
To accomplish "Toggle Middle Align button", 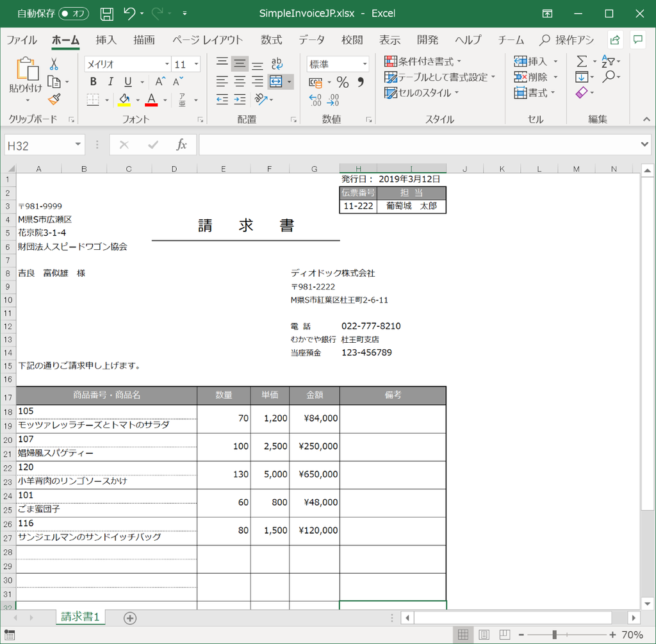I will point(240,63).
